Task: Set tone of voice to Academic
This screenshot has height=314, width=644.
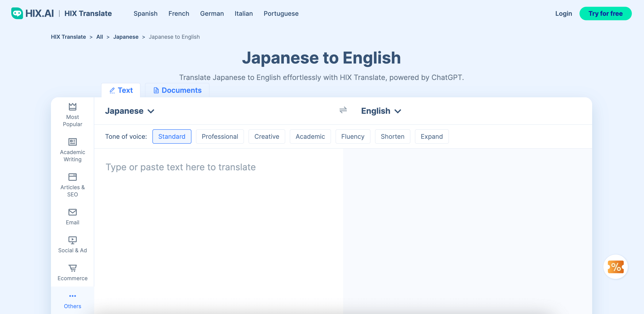Action: tap(310, 137)
